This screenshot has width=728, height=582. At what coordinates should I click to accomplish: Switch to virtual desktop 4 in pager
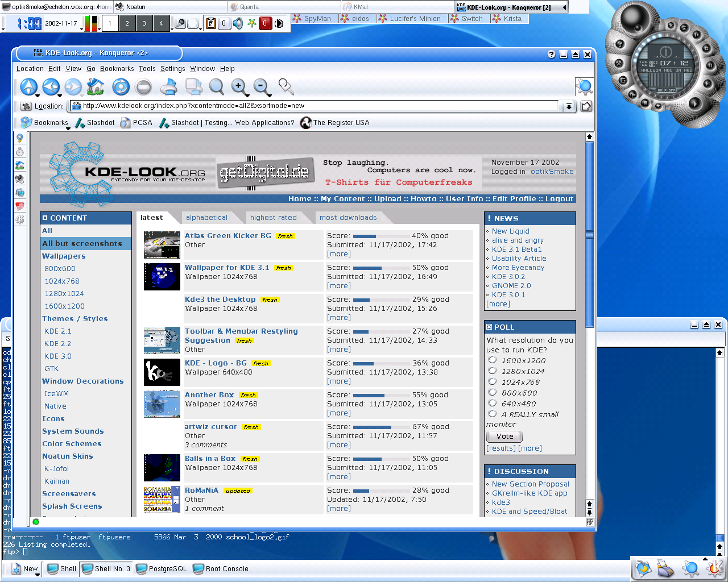pos(161,23)
